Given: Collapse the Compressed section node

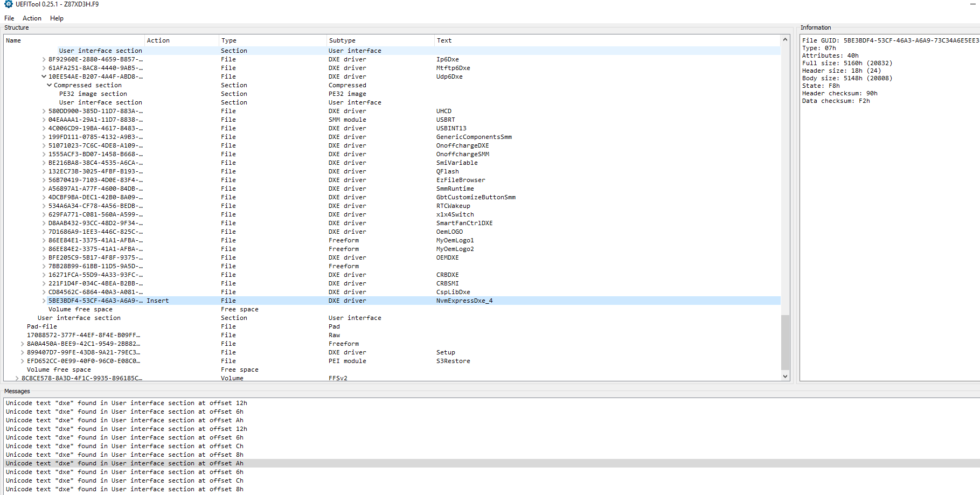Looking at the screenshot, I should click(x=49, y=86).
